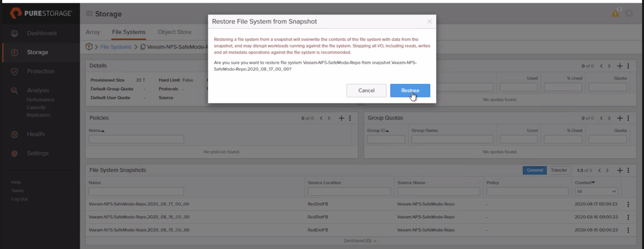
Task: Select snapshot Veeam-NFS-SafeMode-Repo.2020_08_15_00_00
Action: [139, 230]
